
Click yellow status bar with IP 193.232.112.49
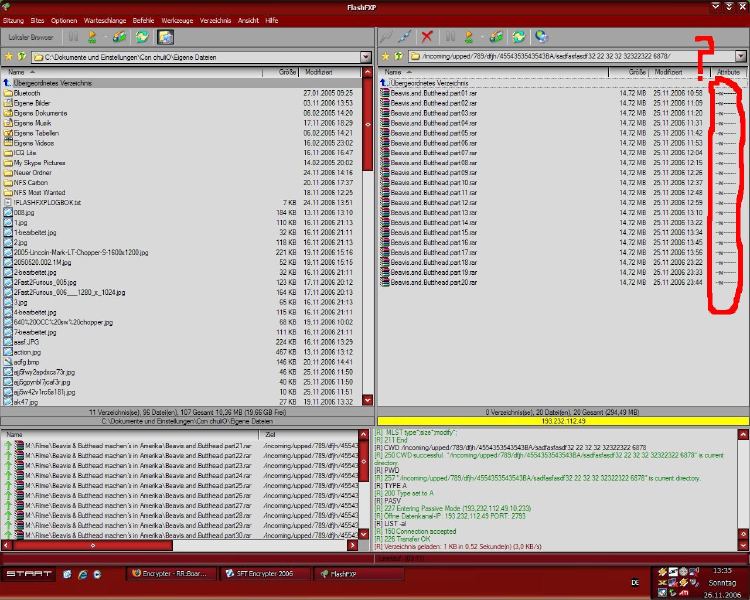pos(563,421)
